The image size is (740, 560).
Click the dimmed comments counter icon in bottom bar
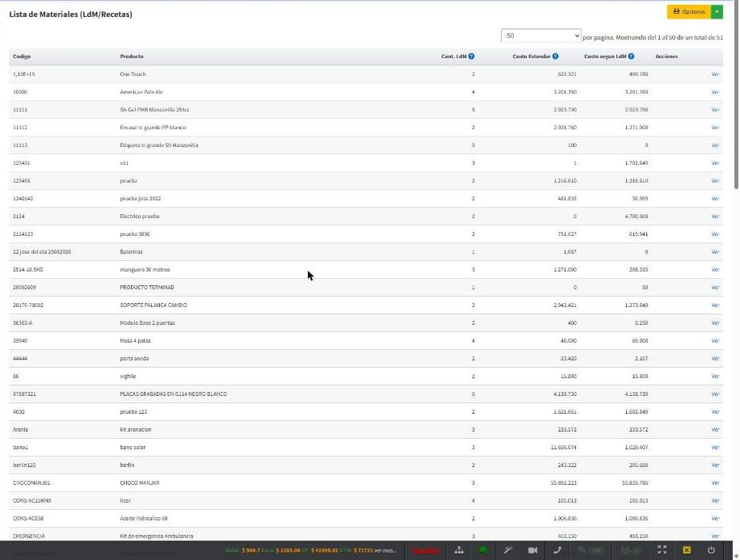[x=590, y=550]
